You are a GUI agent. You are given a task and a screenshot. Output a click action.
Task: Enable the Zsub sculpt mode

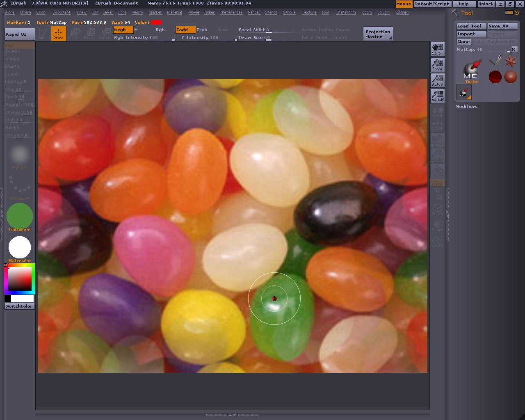202,30
